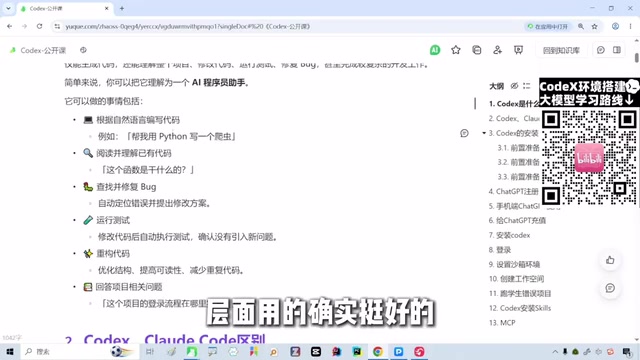Focus the yuque.com address bar URL

188,26
